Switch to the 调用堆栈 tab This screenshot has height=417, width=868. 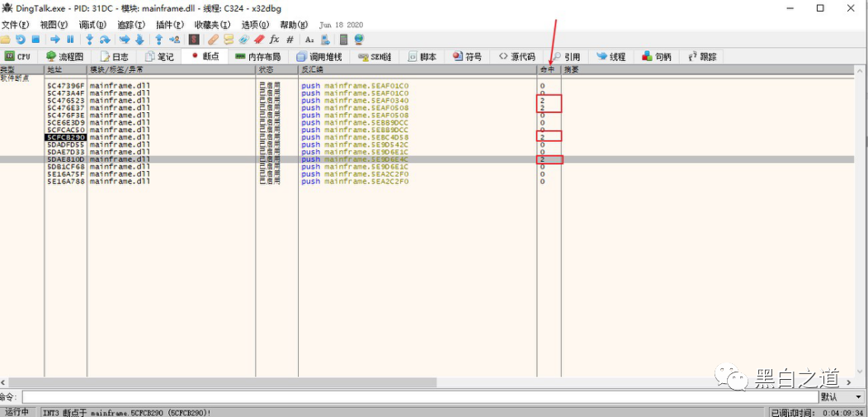(318, 56)
